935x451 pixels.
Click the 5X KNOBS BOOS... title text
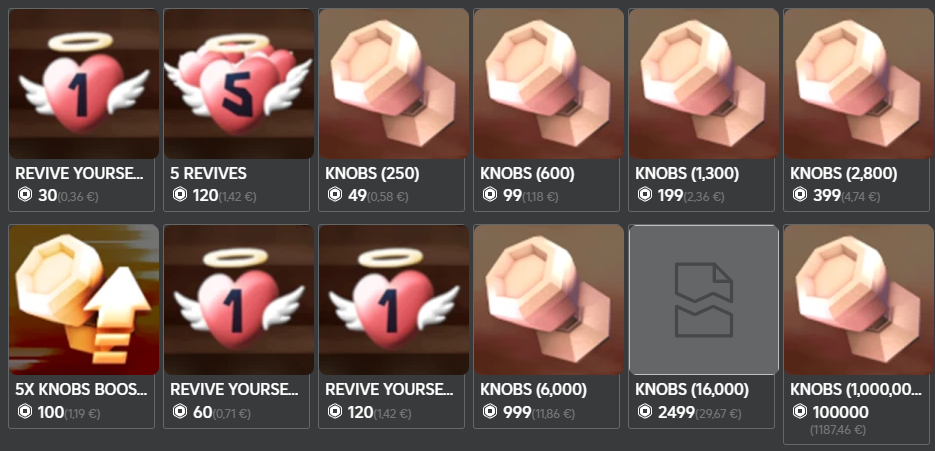[x=81, y=390]
